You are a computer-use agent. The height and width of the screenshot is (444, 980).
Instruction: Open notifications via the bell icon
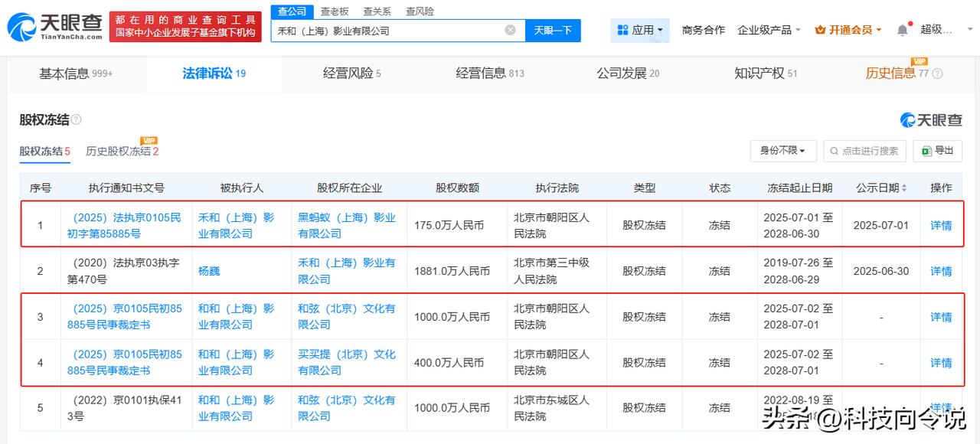[903, 30]
